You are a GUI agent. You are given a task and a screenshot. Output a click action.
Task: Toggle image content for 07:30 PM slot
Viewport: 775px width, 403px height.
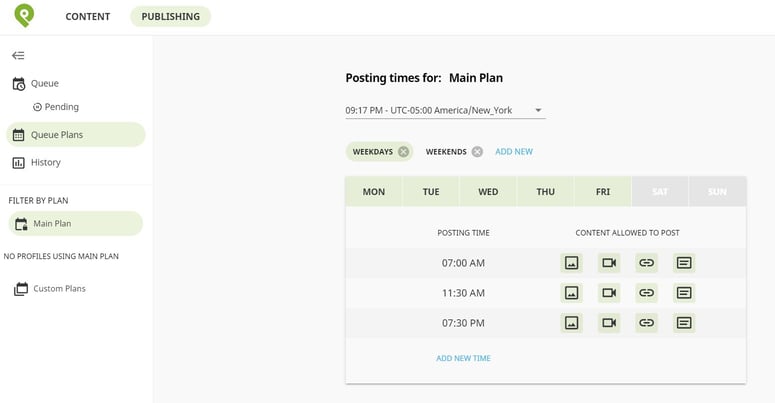tap(571, 322)
